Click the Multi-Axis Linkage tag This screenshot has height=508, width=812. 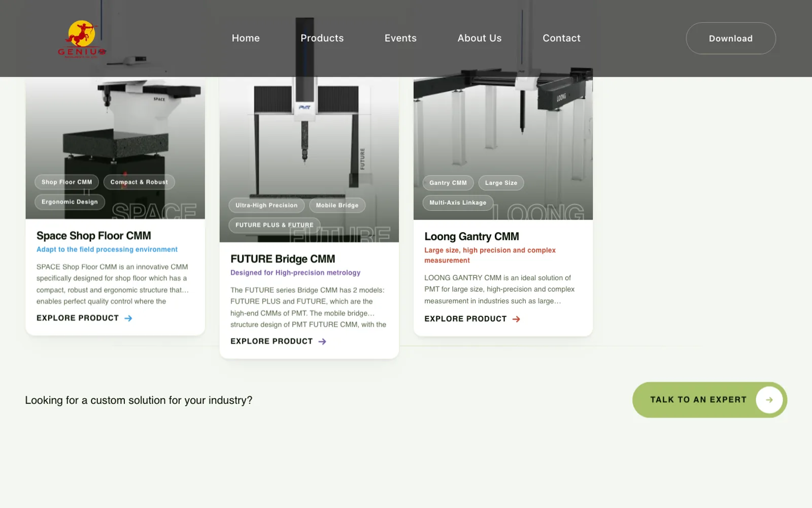458,203
